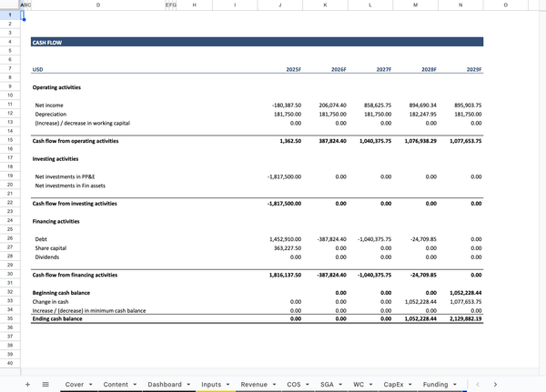Select row 15 header
546x392 pixels.
click(9, 141)
